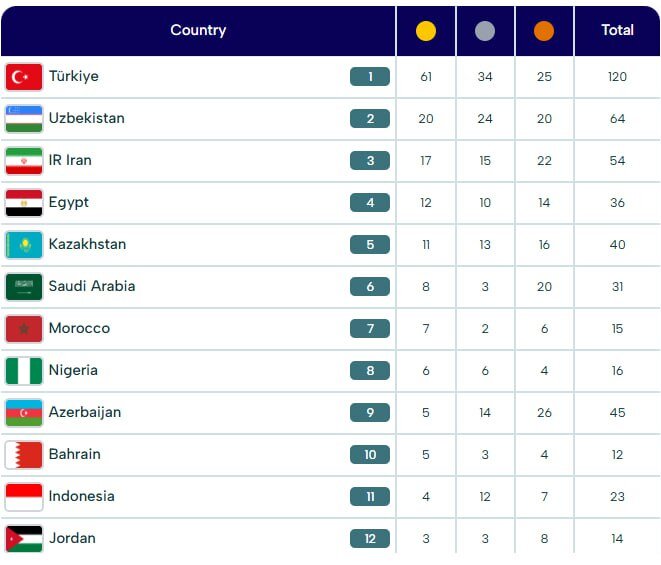Image resolution: width=661 pixels, height=565 pixels.
Task: Click the Nigeria flag icon
Action: (24, 371)
